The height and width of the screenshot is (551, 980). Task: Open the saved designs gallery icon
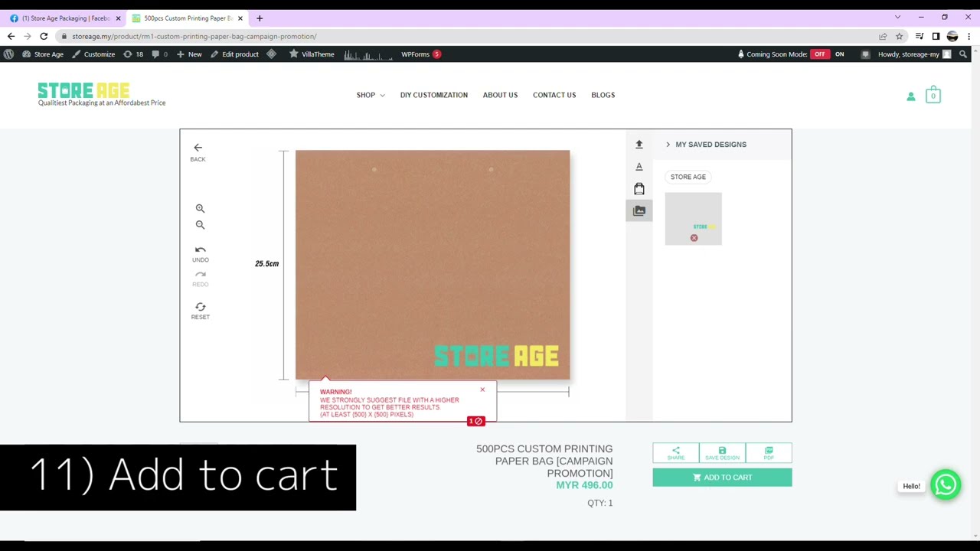pyautogui.click(x=639, y=210)
